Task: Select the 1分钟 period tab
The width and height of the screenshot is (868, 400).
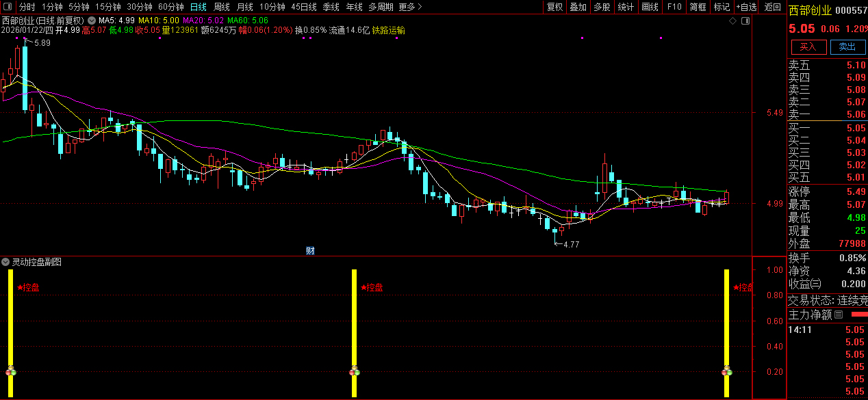Action: [x=52, y=7]
